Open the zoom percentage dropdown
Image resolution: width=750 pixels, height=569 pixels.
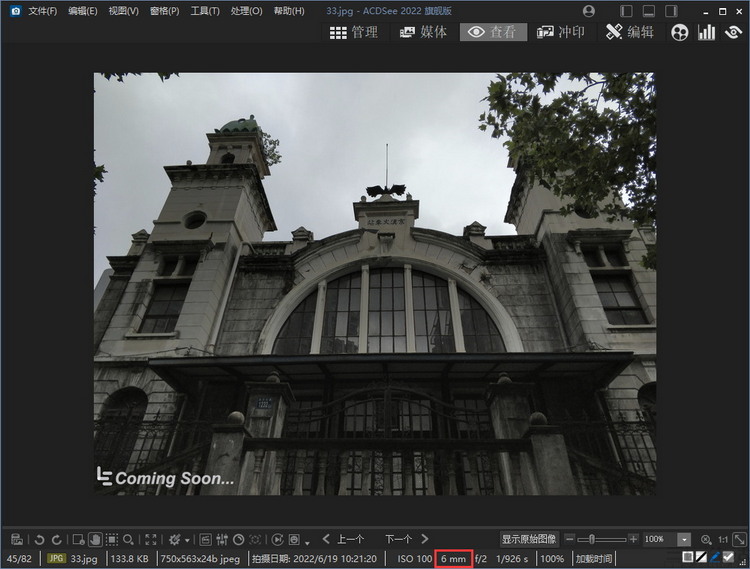pyautogui.click(x=684, y=539)
